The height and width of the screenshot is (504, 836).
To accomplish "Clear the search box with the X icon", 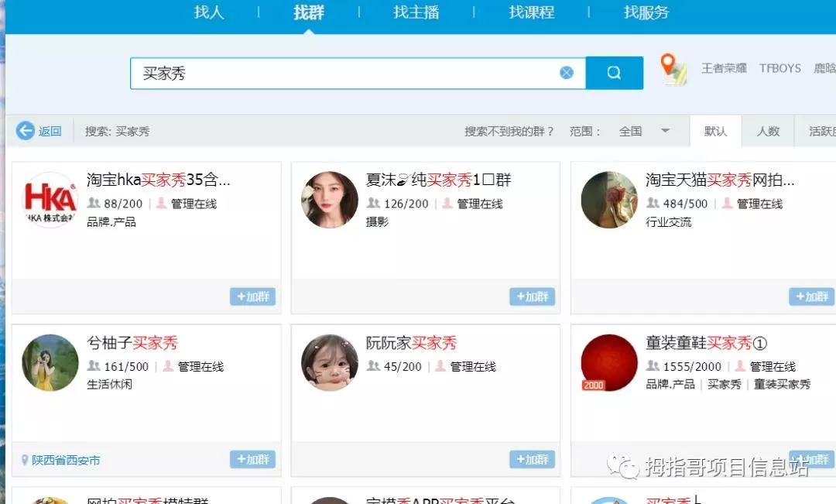I will (567, 72).
